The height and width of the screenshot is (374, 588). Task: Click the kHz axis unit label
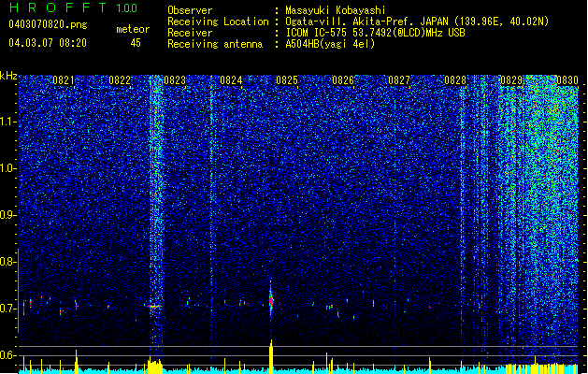pyautogui.click(x=8, y=76)
